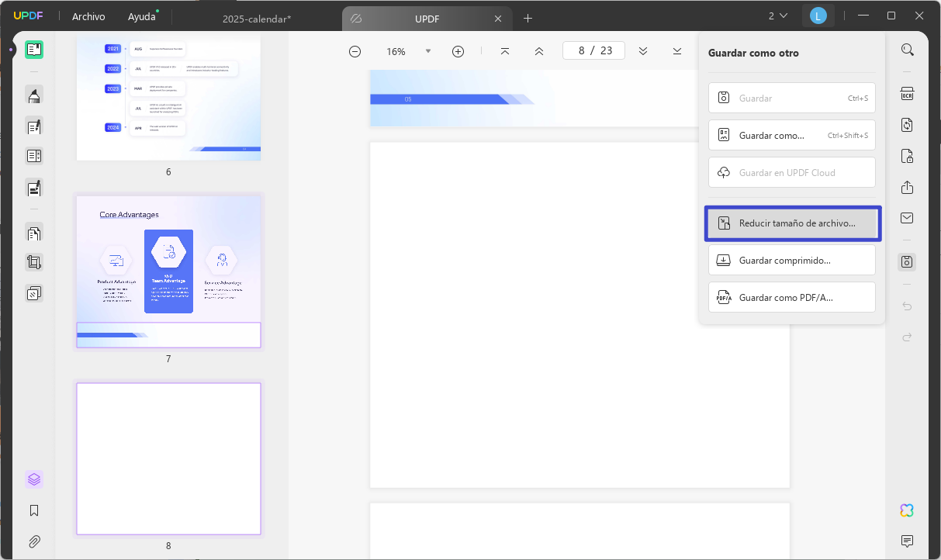941x560 pixels.
Task: Click the Undo arrow
Action: (x=907, y=306)
